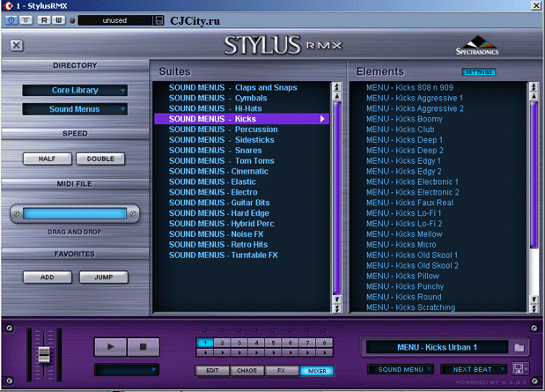545x392 pixels.
Task: Select Sound Menus Claps and Snaps suite
Action: [232, 88]
